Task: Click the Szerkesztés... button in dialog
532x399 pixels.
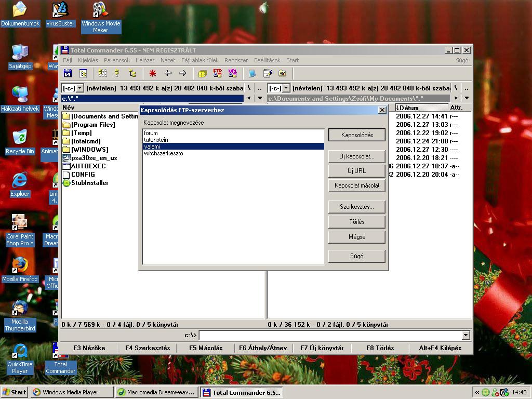Action: [x=356, y=207]
